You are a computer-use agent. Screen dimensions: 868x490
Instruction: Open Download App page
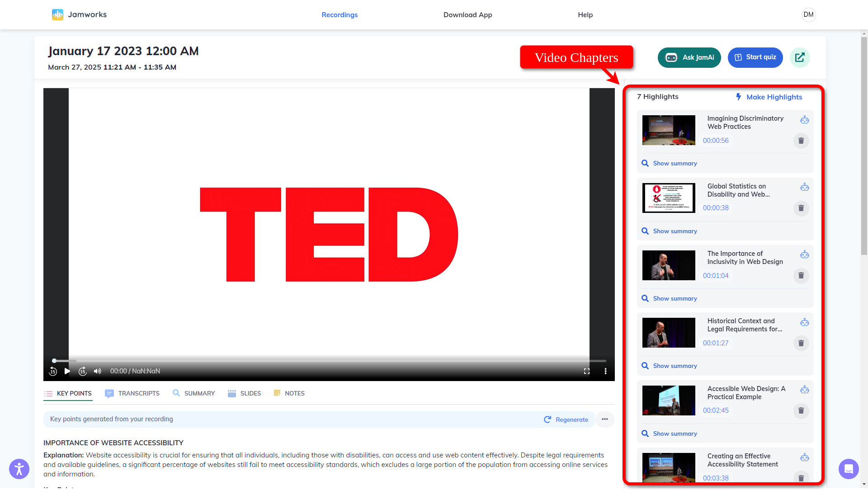467,15
